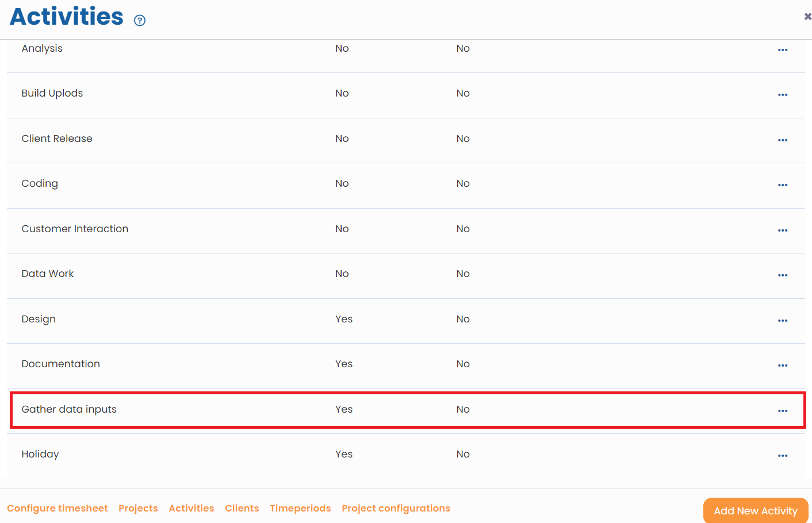Select the Activities footer link
Image resolution: width=812 pixels, height=523 pixels.
coord(191,508)
